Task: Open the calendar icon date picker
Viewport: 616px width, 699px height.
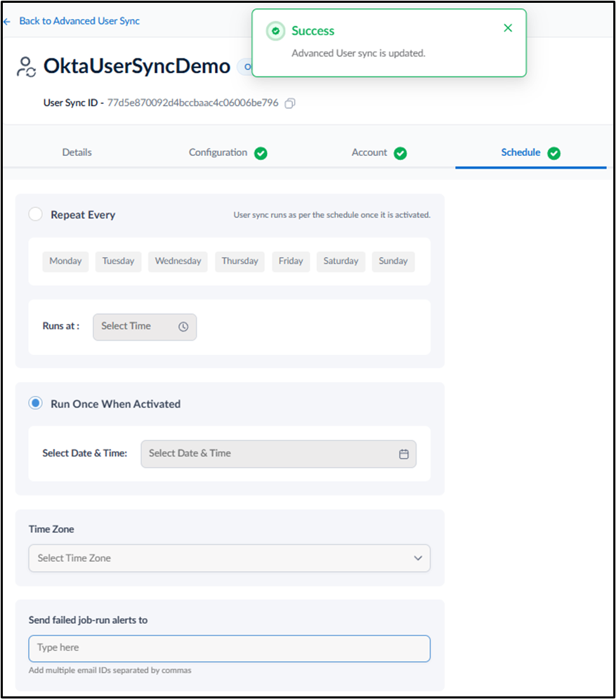Action: (x=404, y=455)
